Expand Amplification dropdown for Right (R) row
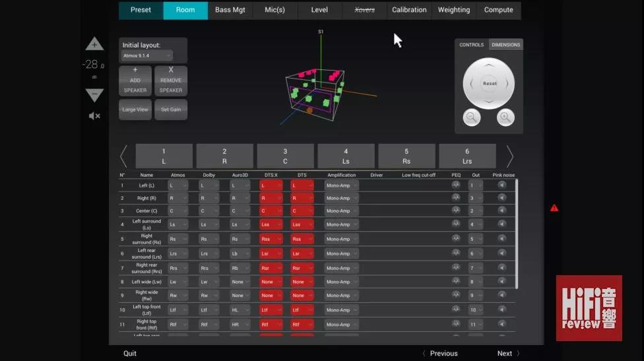The width and height of the screenshot is (644, 361). click(341, 198)
